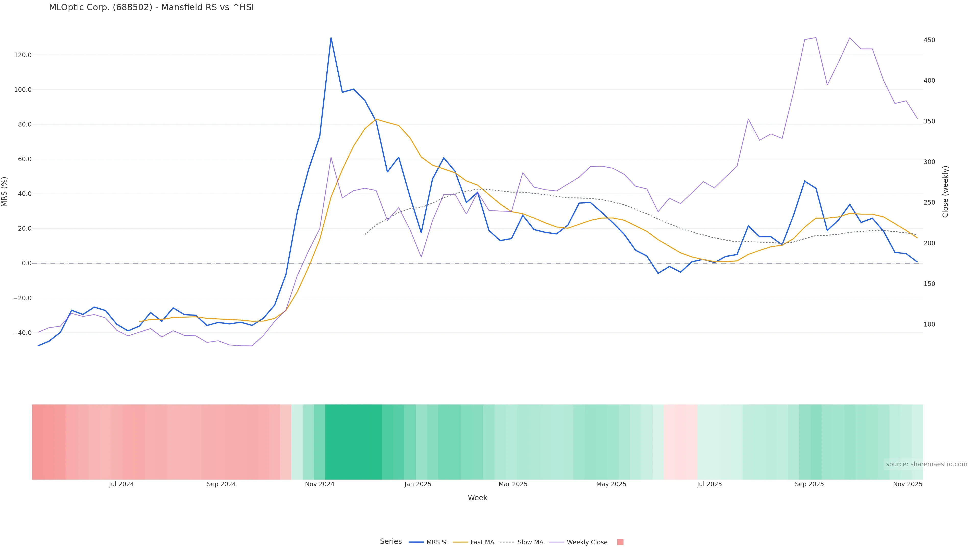Screen dimensions: 980x551
Task: Click the dark green heat strip block
Action: click(353, 442)
